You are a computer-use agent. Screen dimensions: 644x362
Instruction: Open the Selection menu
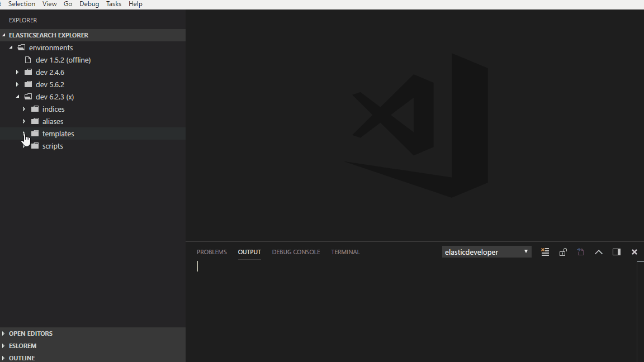tap(22, 4)
